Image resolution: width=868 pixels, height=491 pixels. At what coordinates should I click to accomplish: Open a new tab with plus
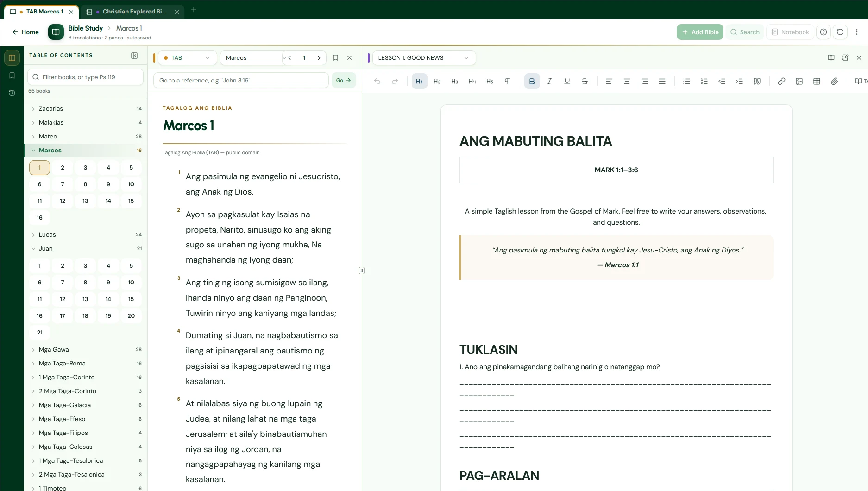click(194, 10)
